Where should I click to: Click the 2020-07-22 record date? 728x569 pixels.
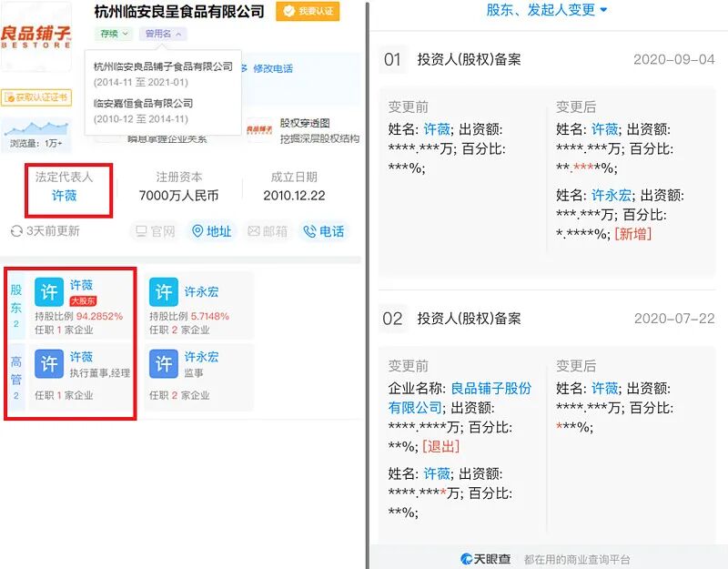pos(673,319)
